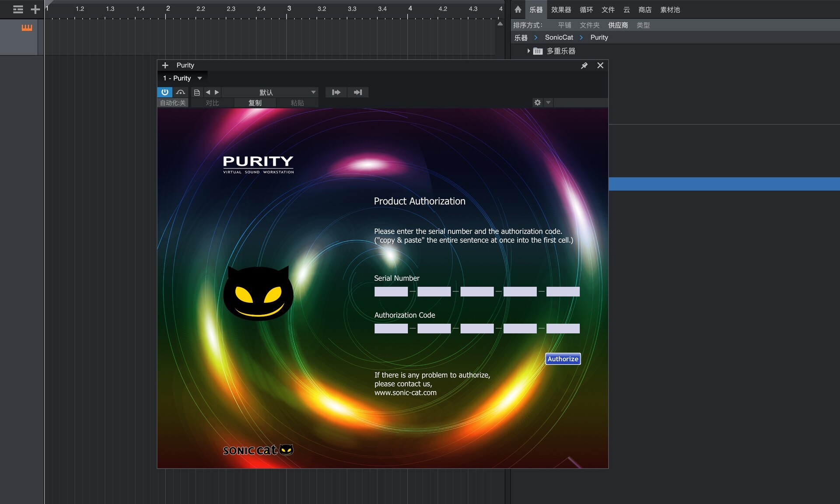
Task: Switch to the 商店 browser tab
Action: [645, 10]
